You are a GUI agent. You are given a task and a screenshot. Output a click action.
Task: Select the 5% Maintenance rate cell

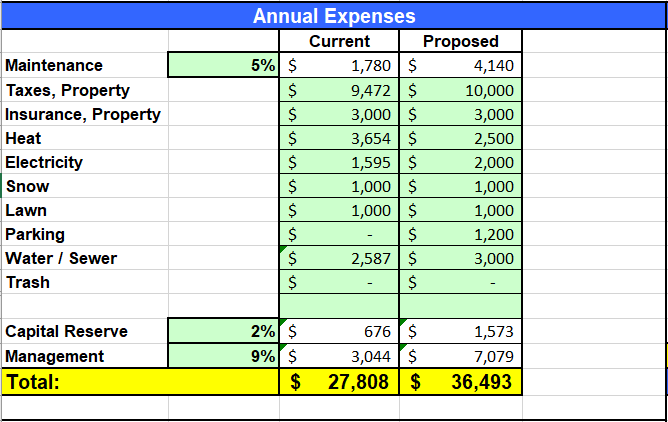(x=224, y=65)
